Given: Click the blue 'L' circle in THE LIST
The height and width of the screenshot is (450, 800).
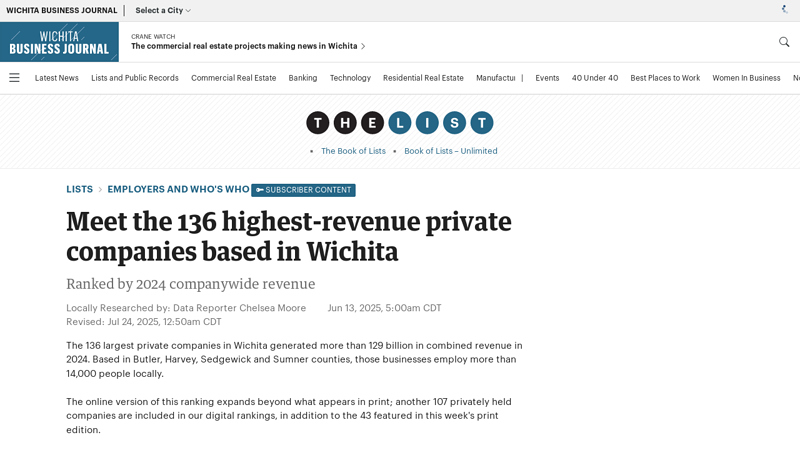Looking at the screenshot, I should [x=399, y=123].
